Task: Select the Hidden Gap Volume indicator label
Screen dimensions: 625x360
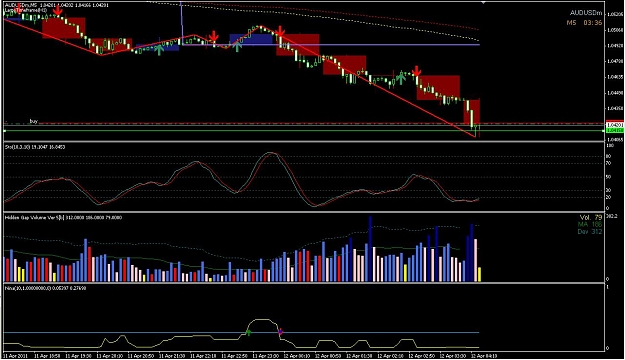Action: pos(63,218)
